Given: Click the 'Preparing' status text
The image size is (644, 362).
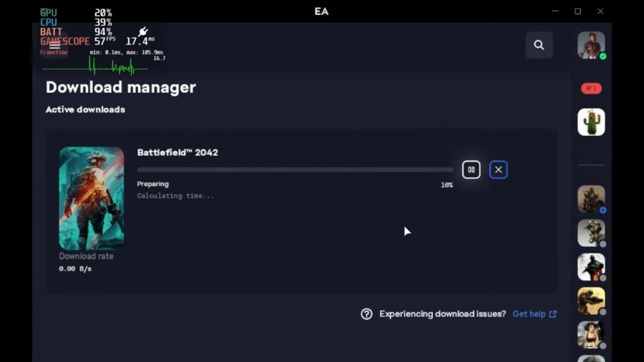Looking at the screenshot, I should (x=153, y=184).
